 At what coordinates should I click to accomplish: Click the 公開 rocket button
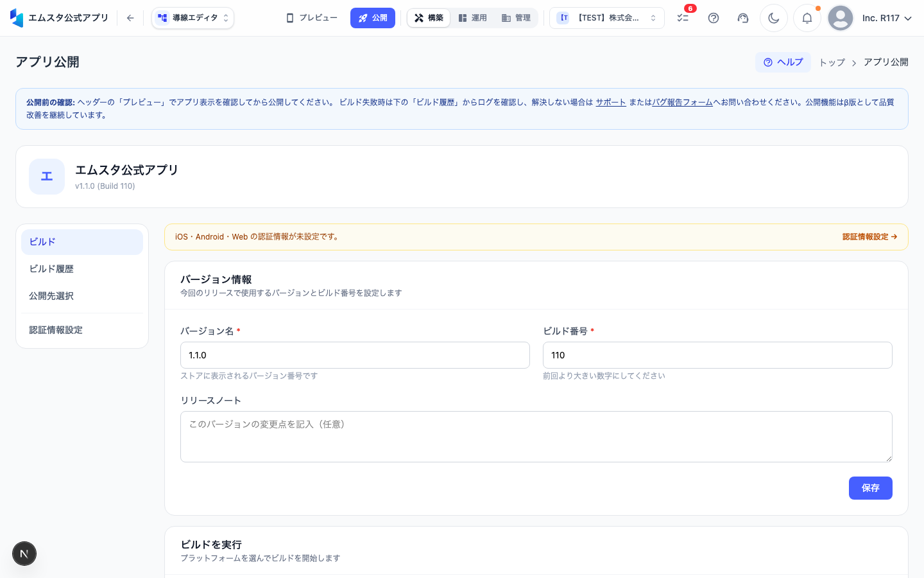[x=373, y=18]
